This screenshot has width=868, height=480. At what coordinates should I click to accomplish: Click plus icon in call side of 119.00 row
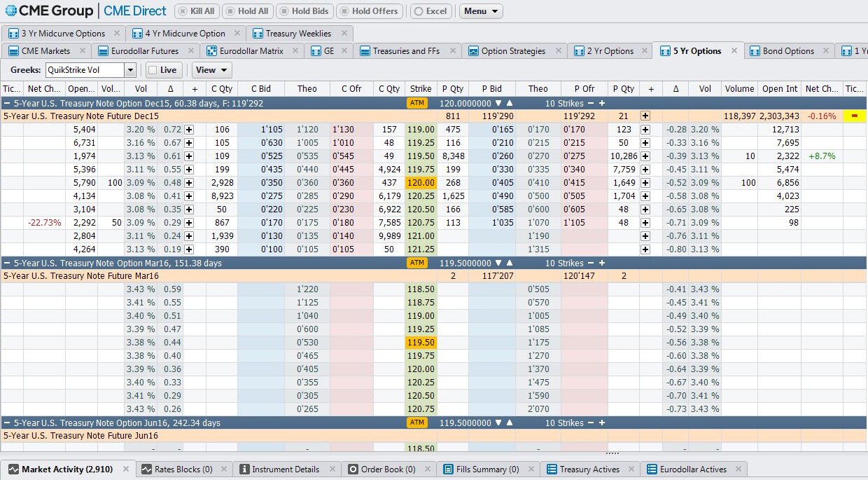[x=189, y=130]
